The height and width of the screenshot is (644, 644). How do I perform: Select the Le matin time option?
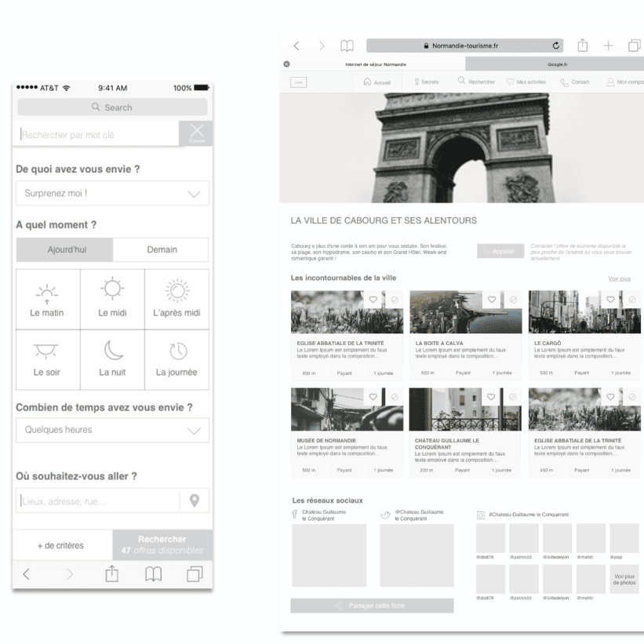48,299
